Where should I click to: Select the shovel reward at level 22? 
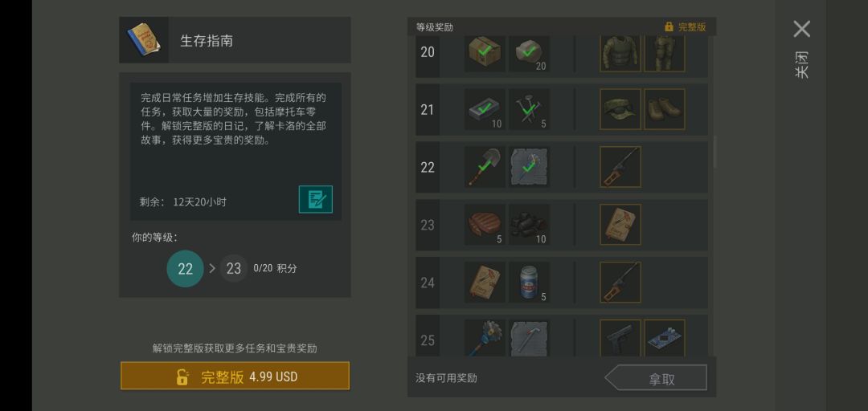pos(485,167)
